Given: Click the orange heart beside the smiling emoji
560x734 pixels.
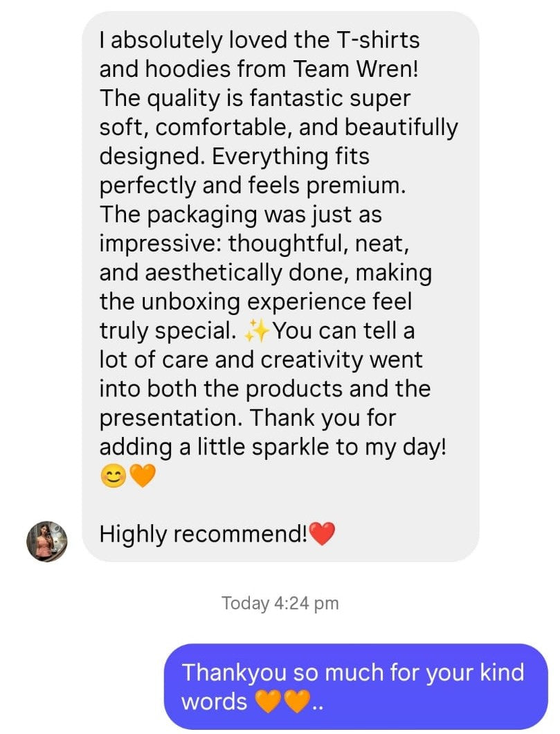Looking at the screenshot, I should click(142, 476).
